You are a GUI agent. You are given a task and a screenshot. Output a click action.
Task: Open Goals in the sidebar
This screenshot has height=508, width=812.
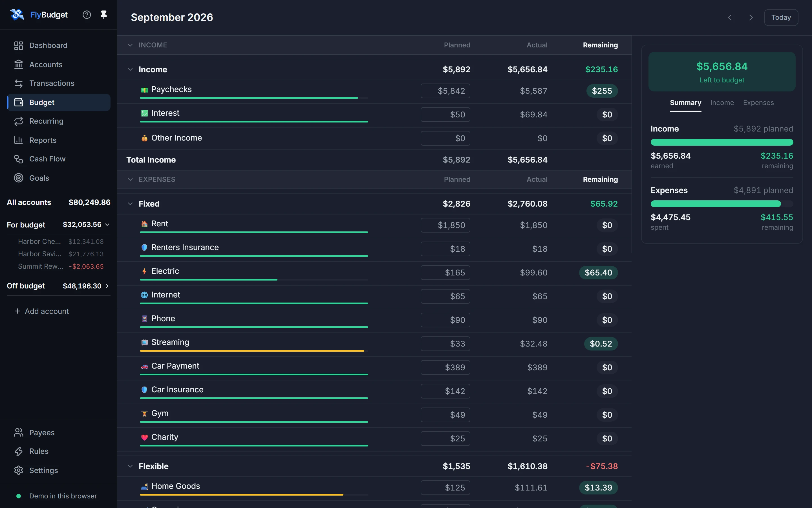58,178
